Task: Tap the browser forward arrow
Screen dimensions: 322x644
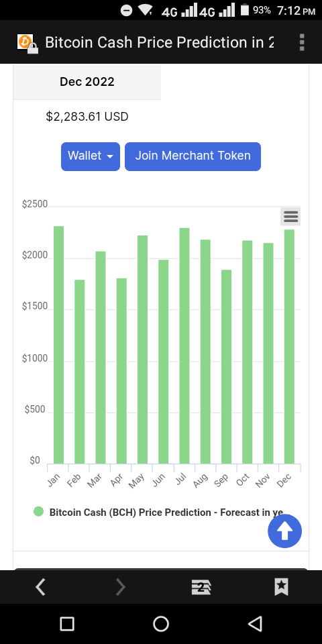Action: pos(120,588)
